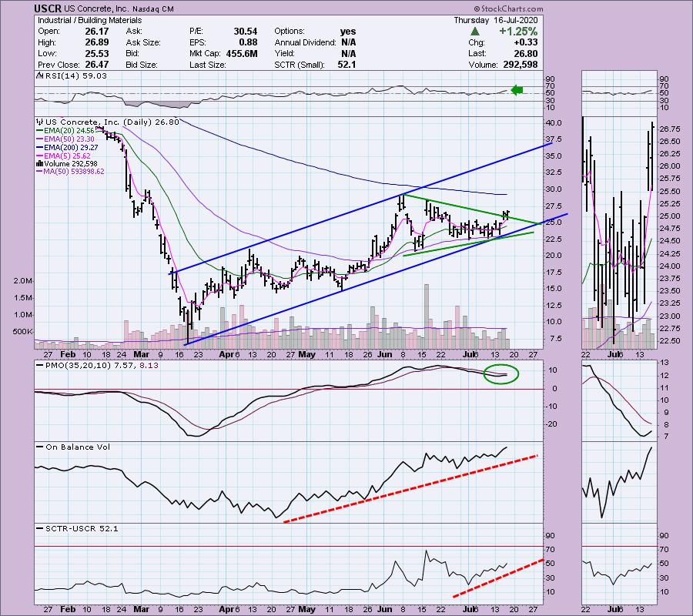Image resolution: width=693 pixels, height=616 pixels.
Task: Select the Prev Close value 26.47
Action: click(x=97, y=65)
